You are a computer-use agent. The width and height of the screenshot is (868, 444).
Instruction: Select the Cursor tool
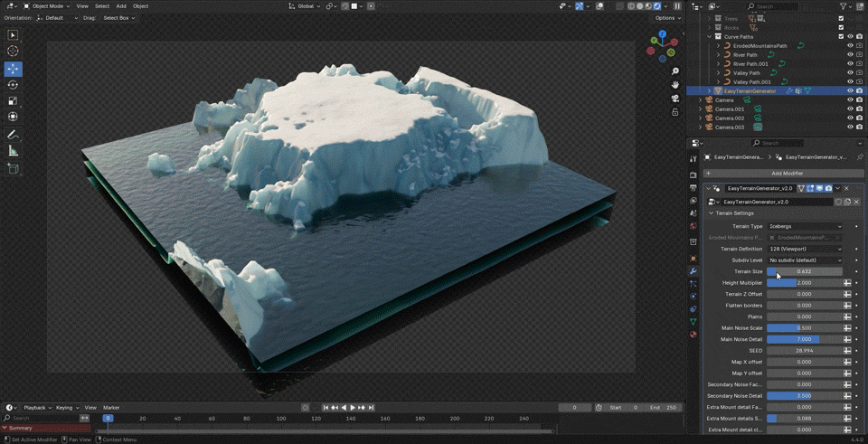(13, 51)
